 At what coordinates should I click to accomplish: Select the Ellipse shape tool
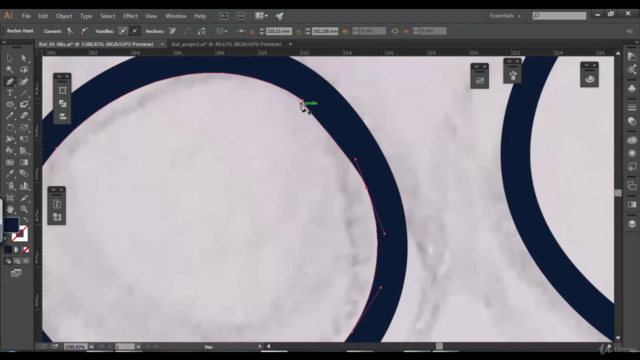coord(9,104)
